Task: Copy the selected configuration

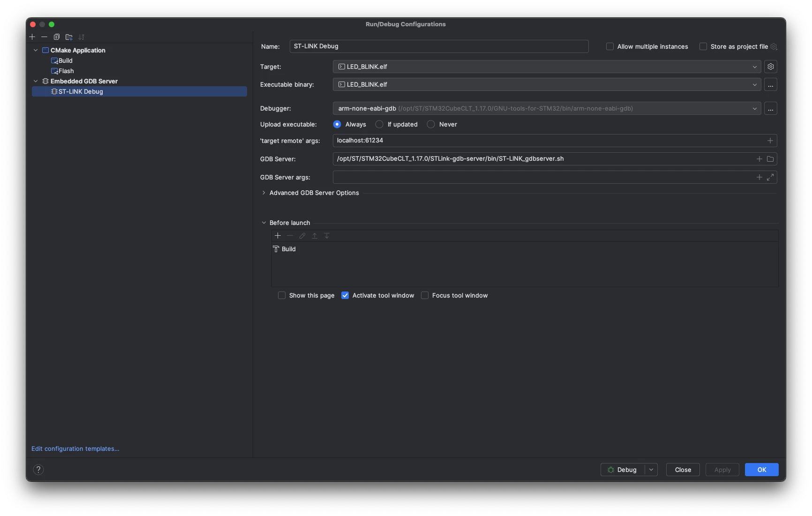Action: point(57,37)
